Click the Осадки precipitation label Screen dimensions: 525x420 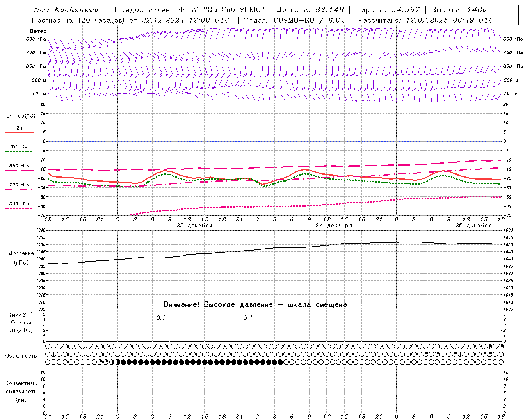pos(21,322)
